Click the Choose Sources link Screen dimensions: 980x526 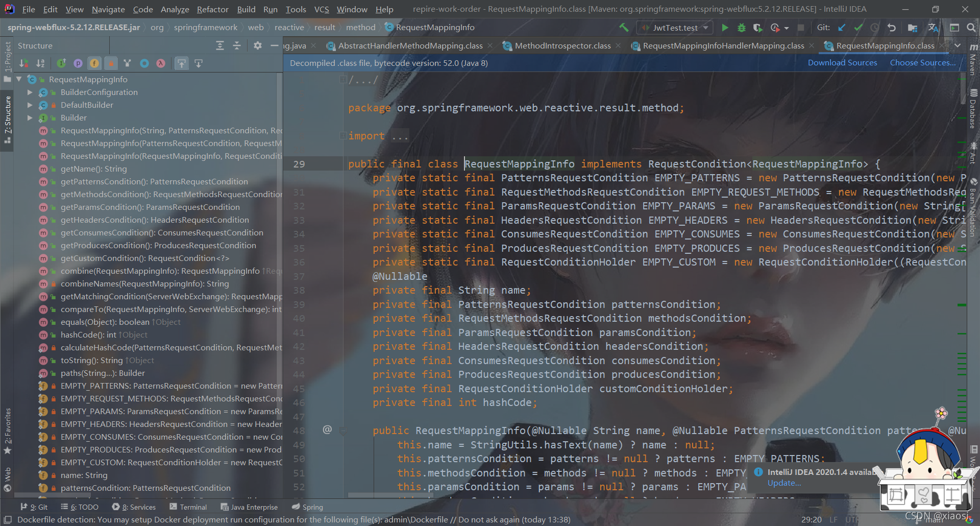pos(923,63)
